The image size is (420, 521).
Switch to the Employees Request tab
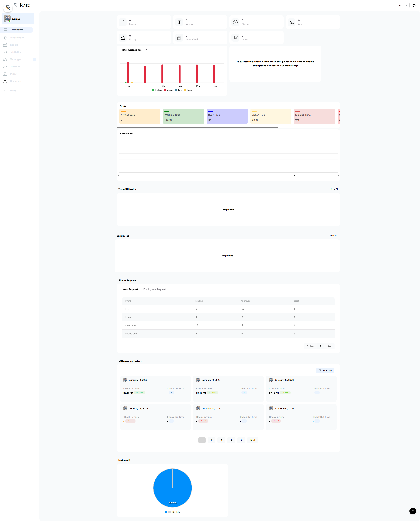click(154, 289)
